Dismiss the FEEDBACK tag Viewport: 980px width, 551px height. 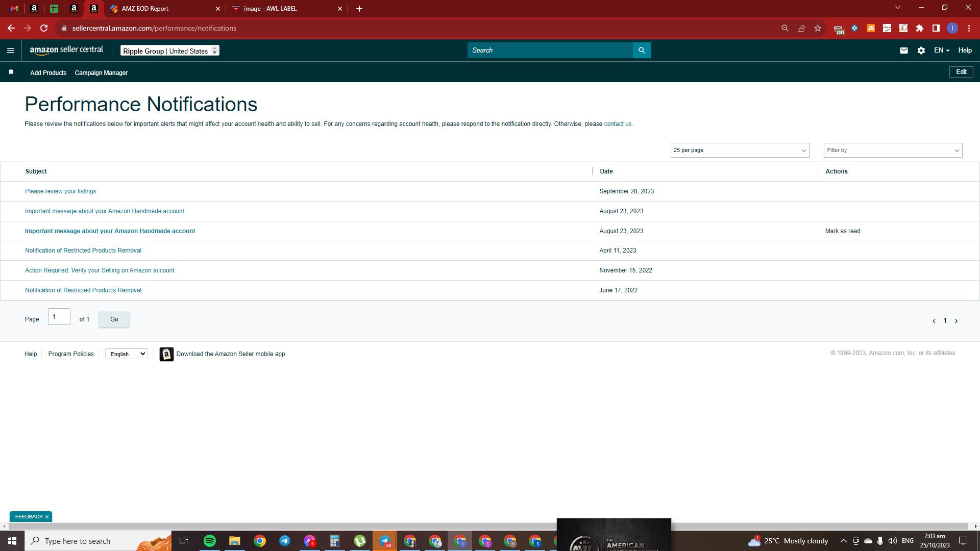coord(47,517)
